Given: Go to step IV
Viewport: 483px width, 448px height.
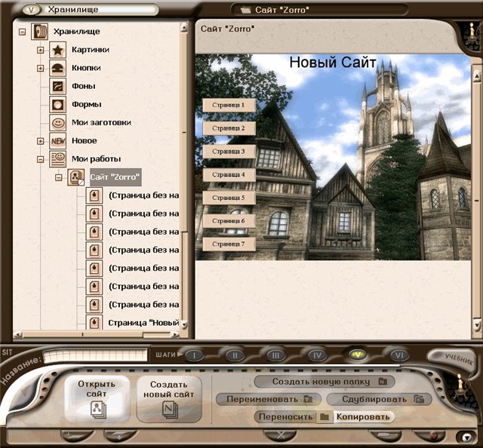Looking at the screenshot, I should [x=317, y=356].
